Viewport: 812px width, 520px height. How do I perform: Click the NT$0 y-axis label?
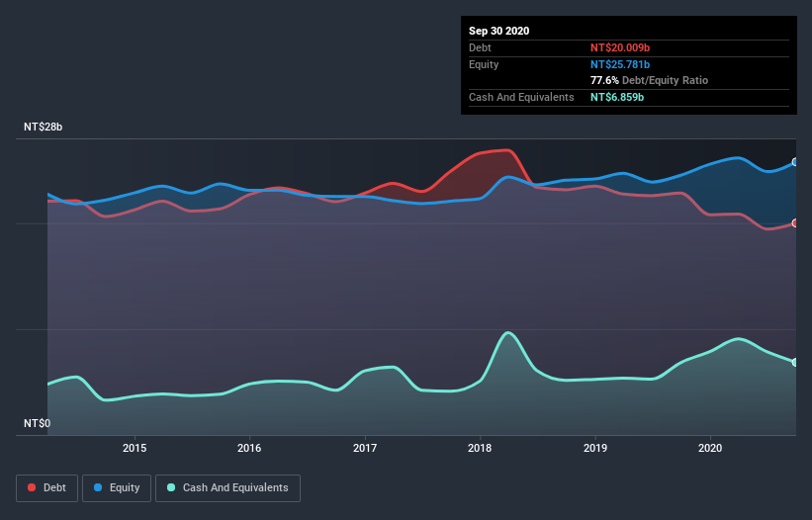(37, 423)
